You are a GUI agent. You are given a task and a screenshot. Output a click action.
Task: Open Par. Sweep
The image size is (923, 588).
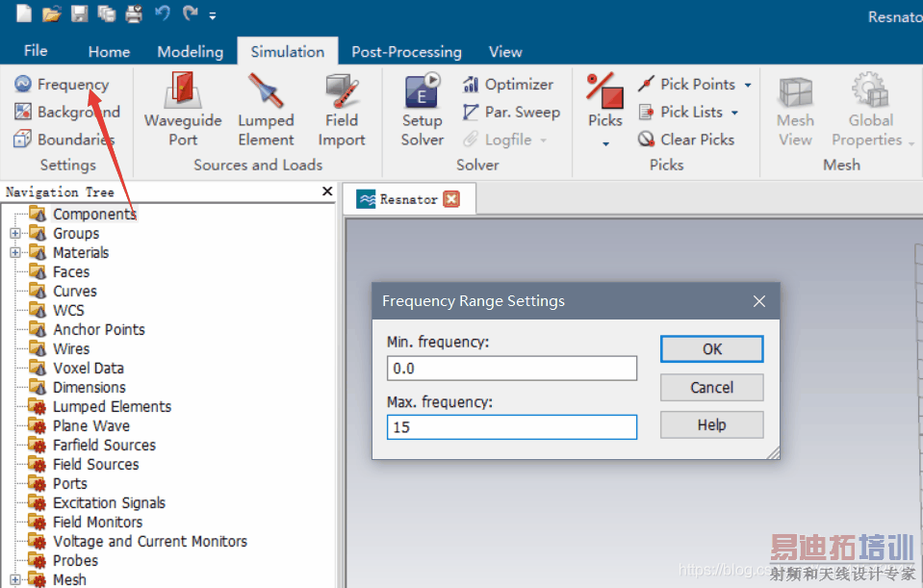point(511,112)
